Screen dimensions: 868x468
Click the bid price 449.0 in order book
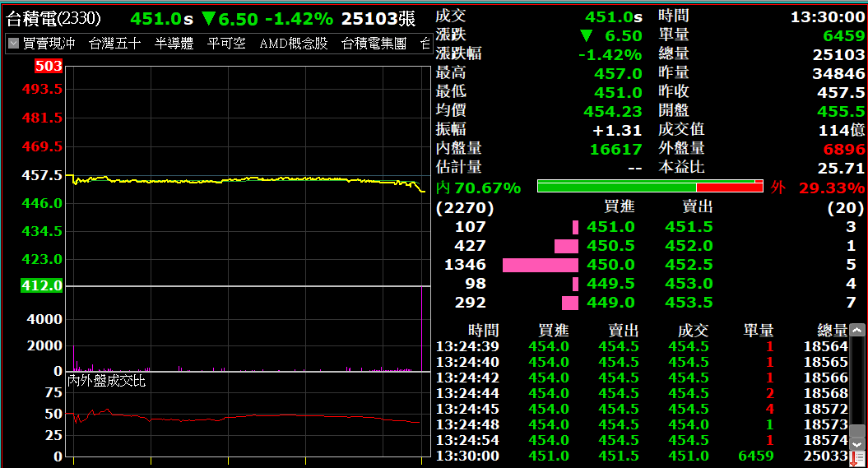610,302
